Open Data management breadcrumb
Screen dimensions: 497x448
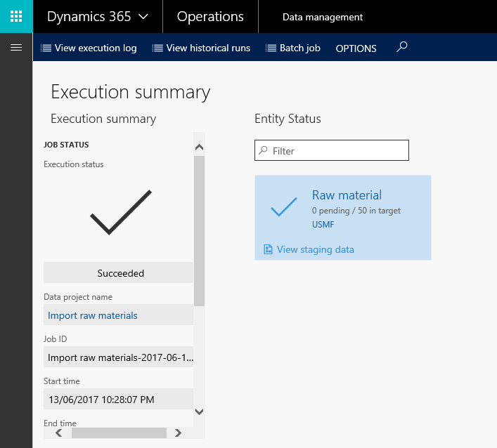click(x=323, y=17)
